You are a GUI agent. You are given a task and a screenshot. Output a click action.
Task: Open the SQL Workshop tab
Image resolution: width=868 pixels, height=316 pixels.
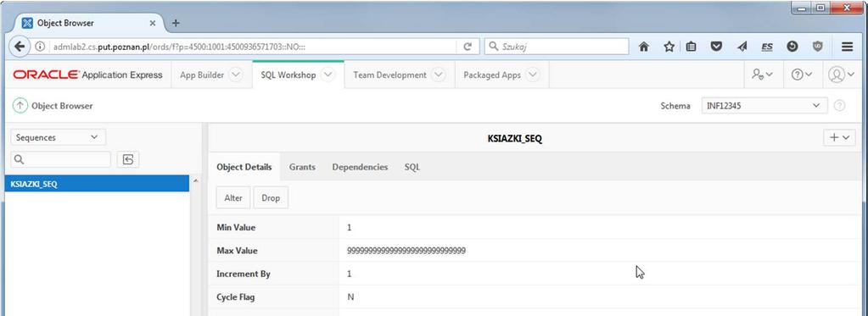point(288,75)
